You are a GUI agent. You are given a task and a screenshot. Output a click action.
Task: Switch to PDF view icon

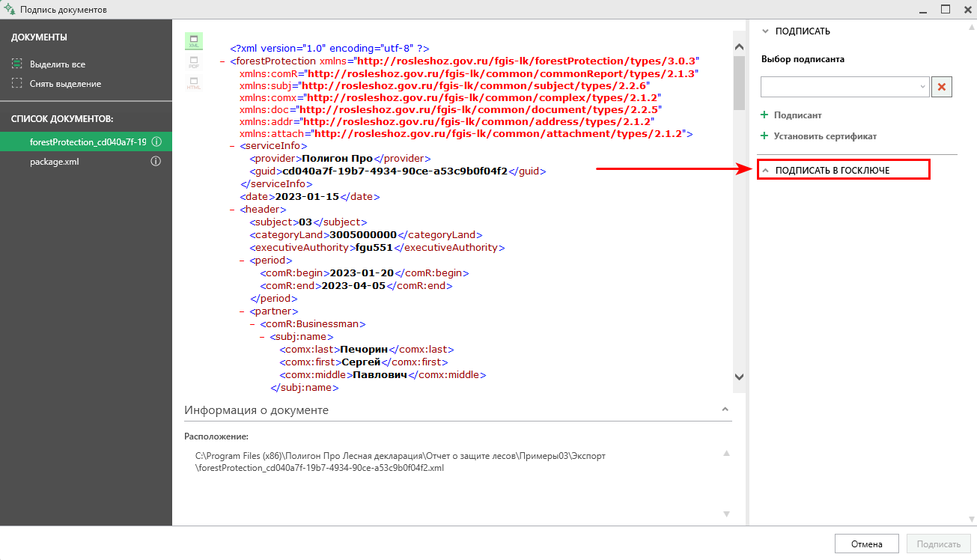[193, 62]
